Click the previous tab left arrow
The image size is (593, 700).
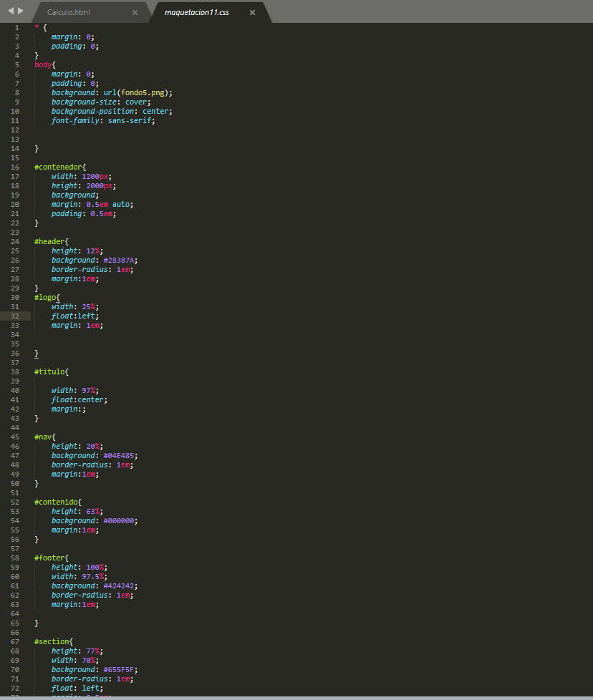click(11, 11)
